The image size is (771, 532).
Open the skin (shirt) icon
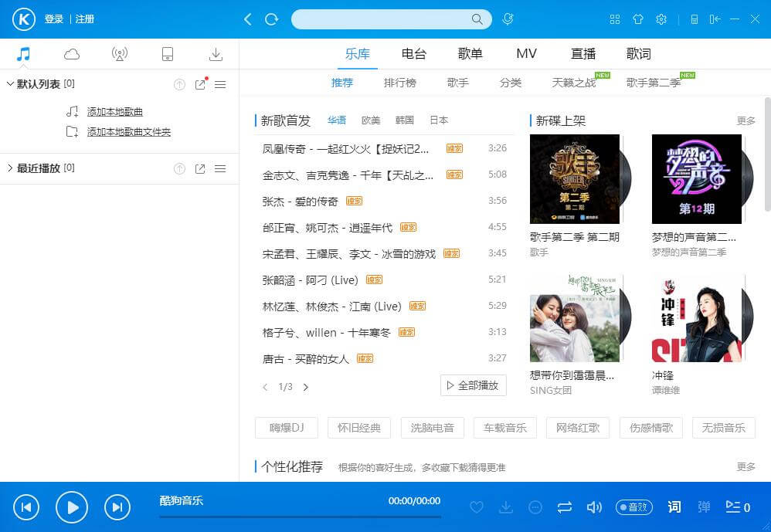638,19
